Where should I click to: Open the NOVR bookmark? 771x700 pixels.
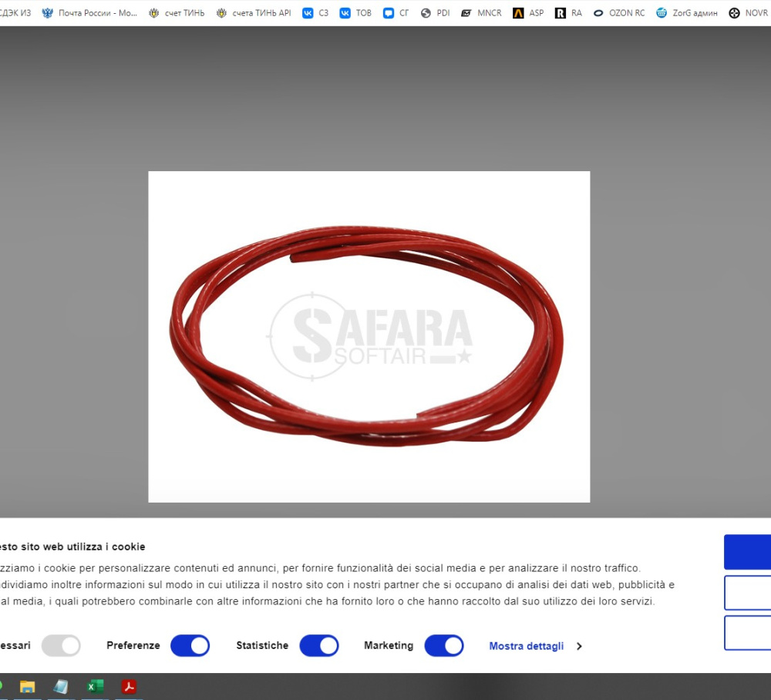(749, 13)
